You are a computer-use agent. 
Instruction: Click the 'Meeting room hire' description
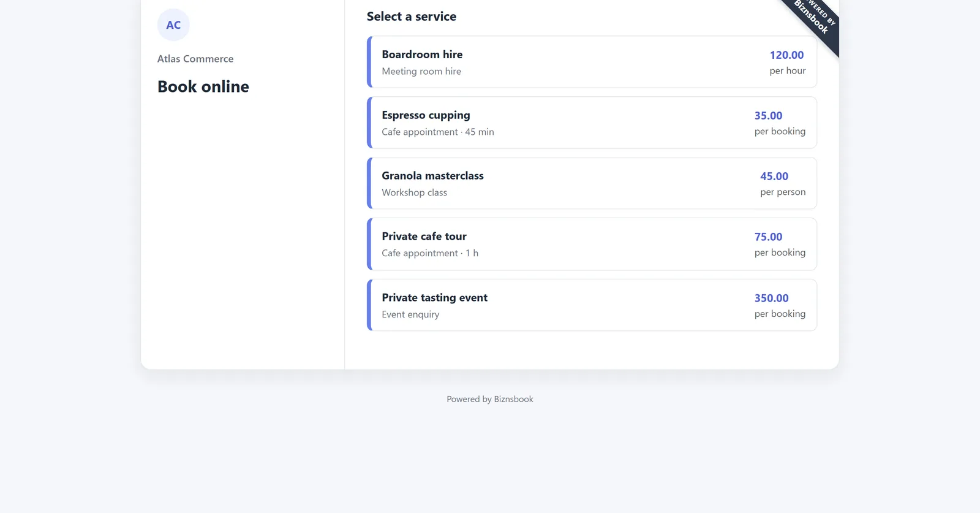click(421, 71)
